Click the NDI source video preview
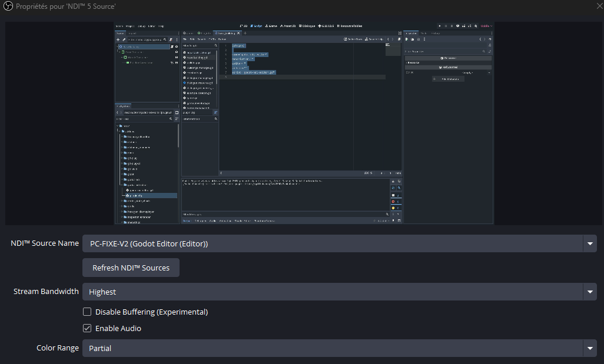Viewport: 604px width, 364px height. [x=304, y=123]
